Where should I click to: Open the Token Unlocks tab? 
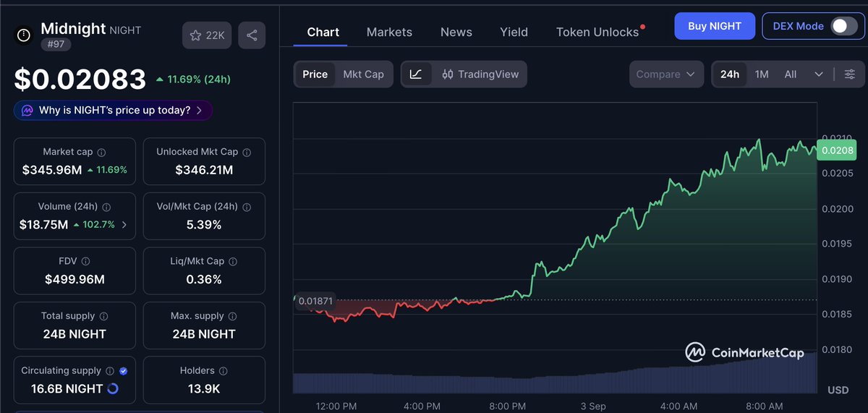[x=597, y=32]
